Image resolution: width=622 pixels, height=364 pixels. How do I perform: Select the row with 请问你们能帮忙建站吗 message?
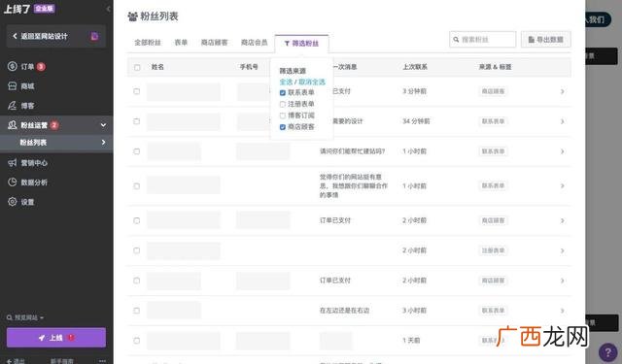coord(137,151)
